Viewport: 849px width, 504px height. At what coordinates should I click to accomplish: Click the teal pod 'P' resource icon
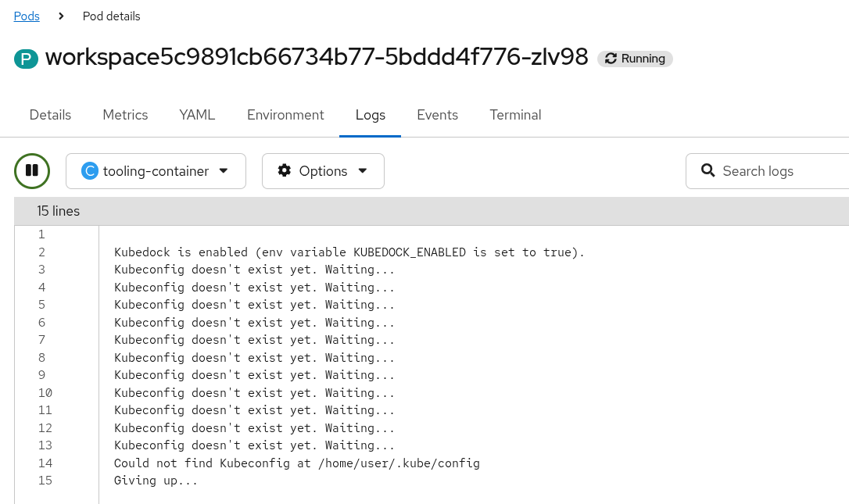click(x=26, y=59)
